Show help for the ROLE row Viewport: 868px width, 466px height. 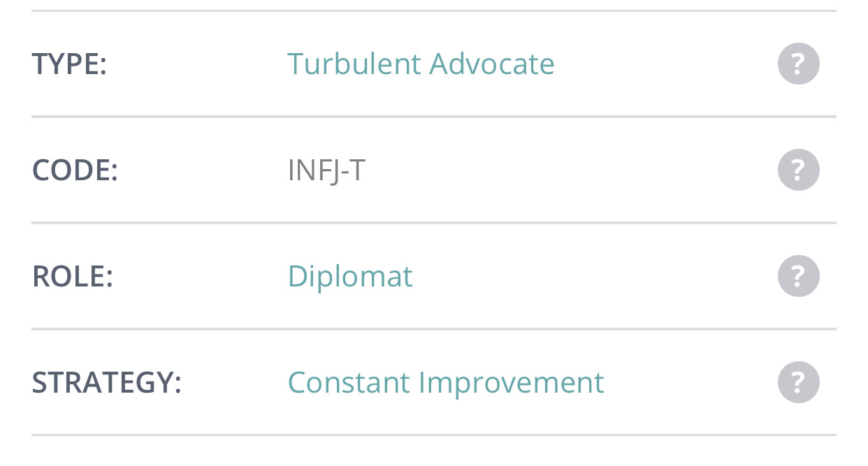pyautogui.click(x=798, y=276)
